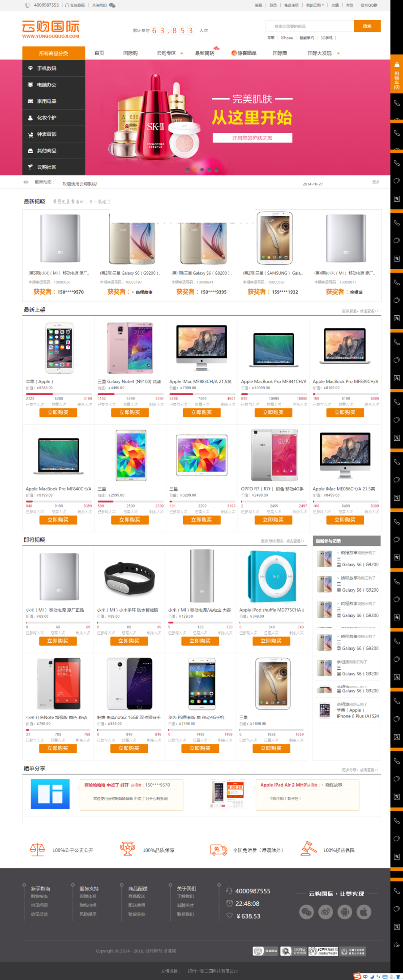The image size is (403, 980).
Task: Expand the 云购专区 dropdown arrow
Action: click(x=182, y=53)
